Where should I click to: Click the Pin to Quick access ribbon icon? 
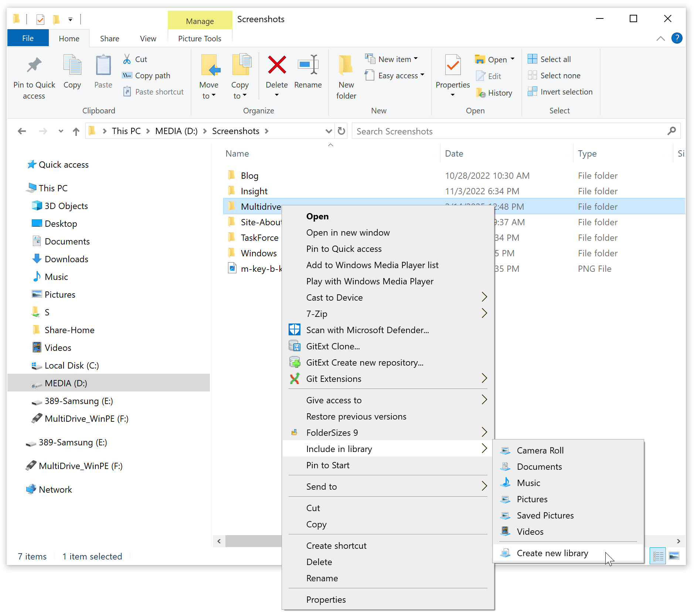[34, 66]
